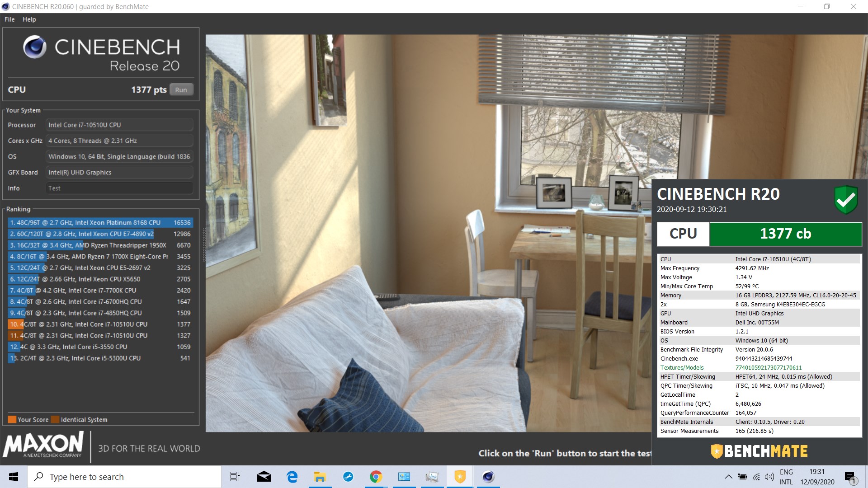868x488 pixels.
Task: Click the ENG INTL language indicator
Action: 786,477
